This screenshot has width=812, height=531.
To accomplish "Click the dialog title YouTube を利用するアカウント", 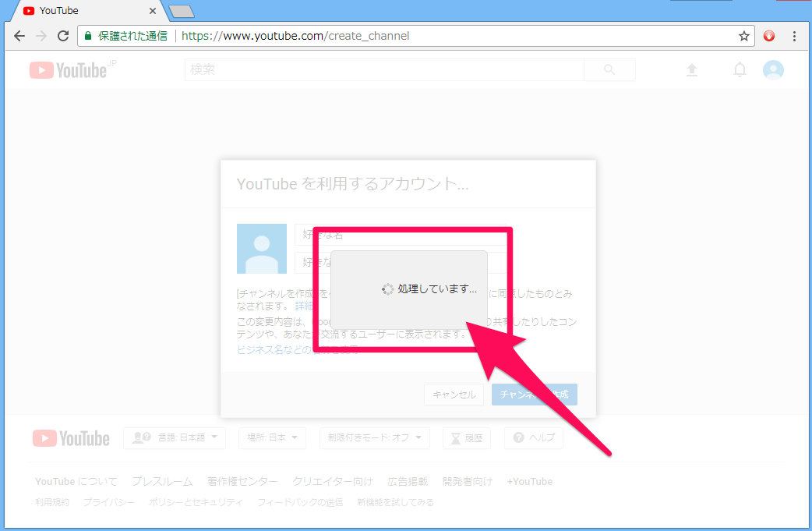I will point(353,184).
